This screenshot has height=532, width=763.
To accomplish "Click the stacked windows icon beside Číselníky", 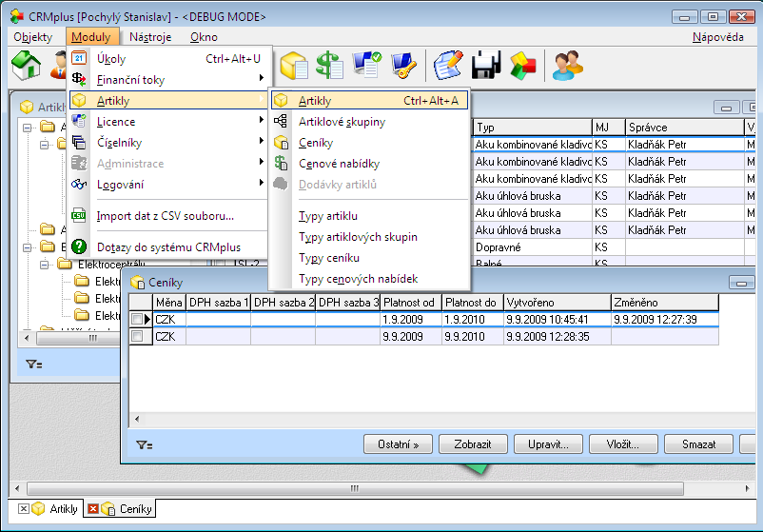I will click(x=79, y=142).
